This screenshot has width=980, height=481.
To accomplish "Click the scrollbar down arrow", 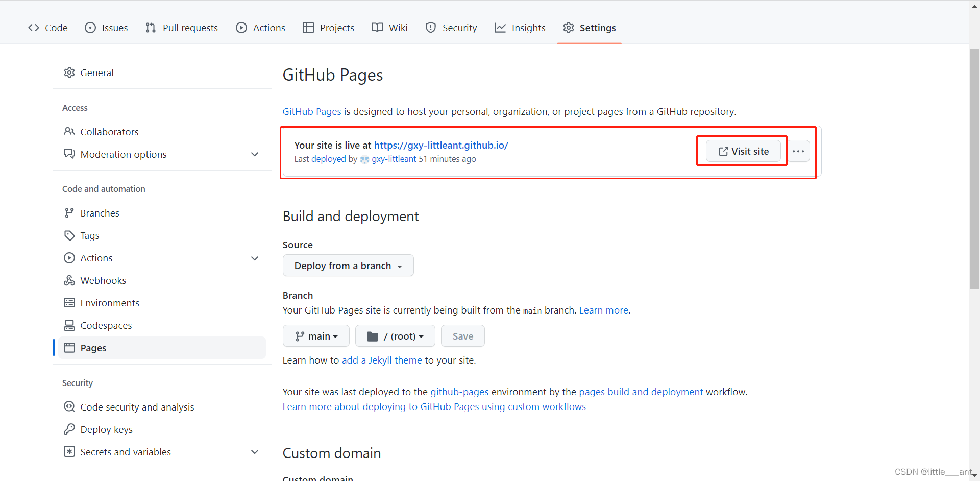I will pyautogui.click(x=974, y=475).
